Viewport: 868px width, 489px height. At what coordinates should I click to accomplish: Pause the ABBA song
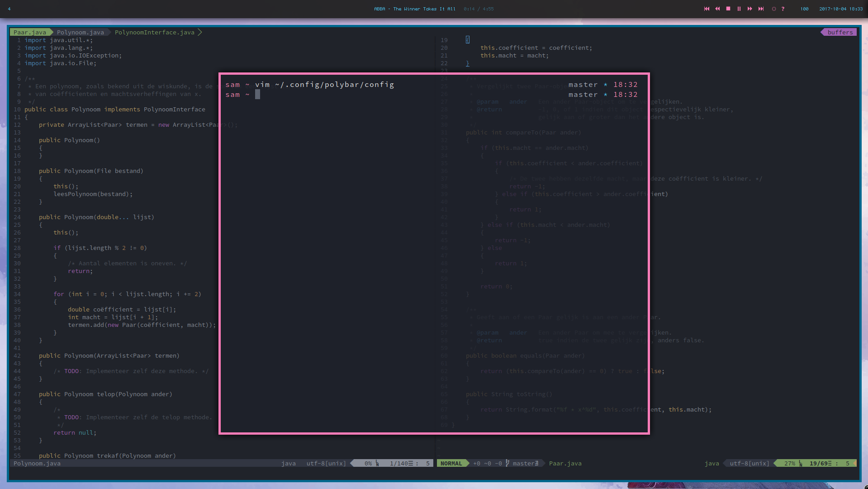tap(739, 9)
